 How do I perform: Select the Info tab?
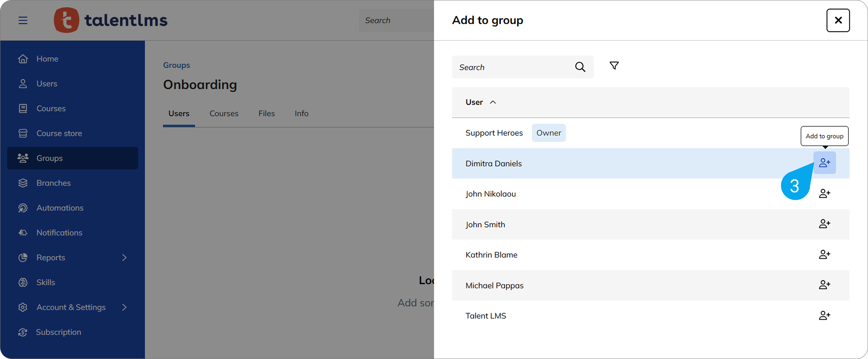pyautogui.click(x=301, y=114)
